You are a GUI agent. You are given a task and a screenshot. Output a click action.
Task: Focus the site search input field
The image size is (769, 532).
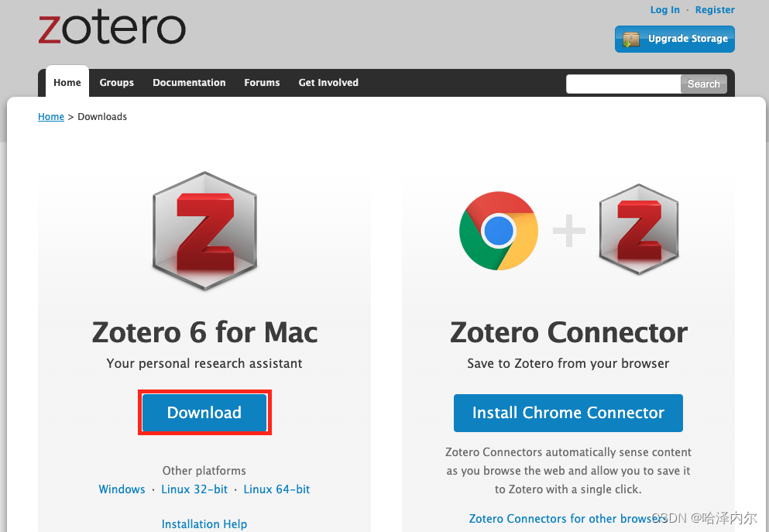click(x=623, y=84)
